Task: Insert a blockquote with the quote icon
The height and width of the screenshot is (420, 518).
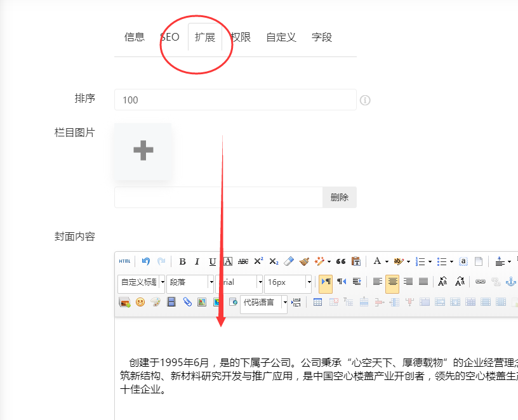Action: [342, 261]
